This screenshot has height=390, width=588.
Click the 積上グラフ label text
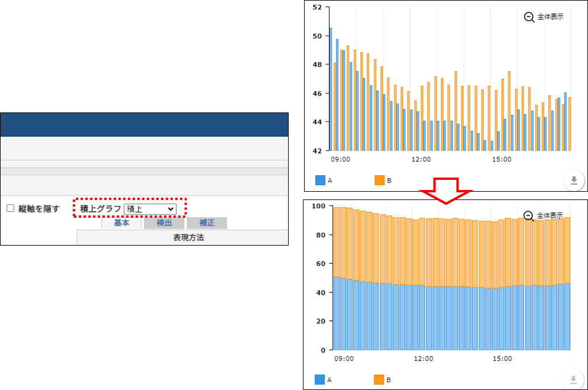[x=101, y=209]
